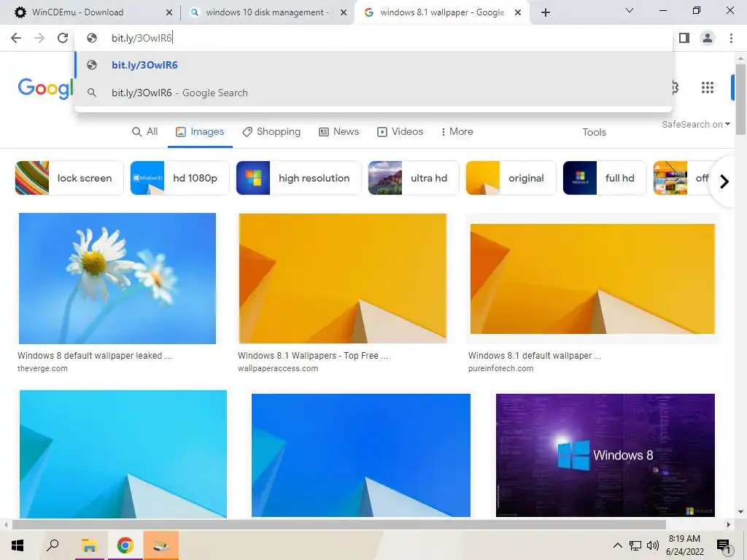This screenshot has width=747, height=560.
Task: Close the windows 8.1 wallpaper tab
Action: (x=519, y=13)
